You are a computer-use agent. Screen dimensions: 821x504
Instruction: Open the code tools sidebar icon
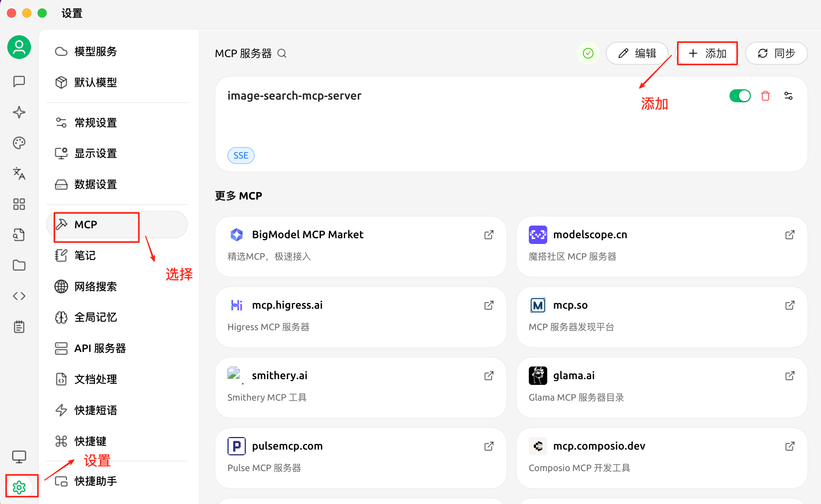coord(19,296)
